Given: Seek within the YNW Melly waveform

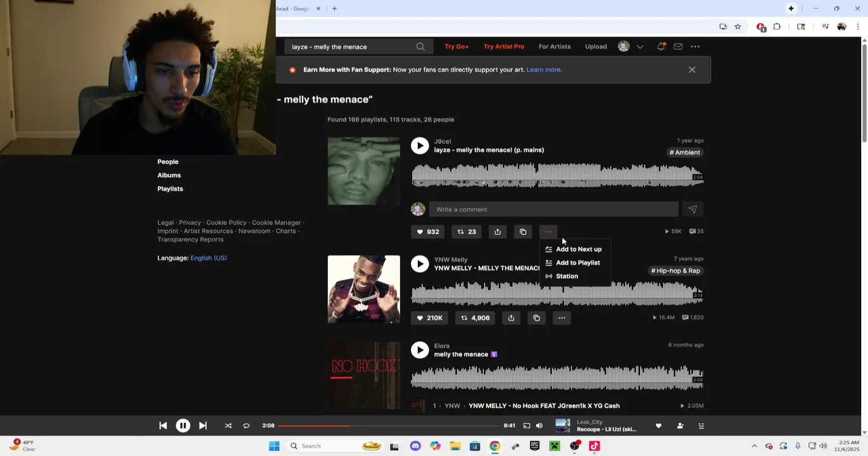Looking at the screenshot, I should (x=557, y=294).
